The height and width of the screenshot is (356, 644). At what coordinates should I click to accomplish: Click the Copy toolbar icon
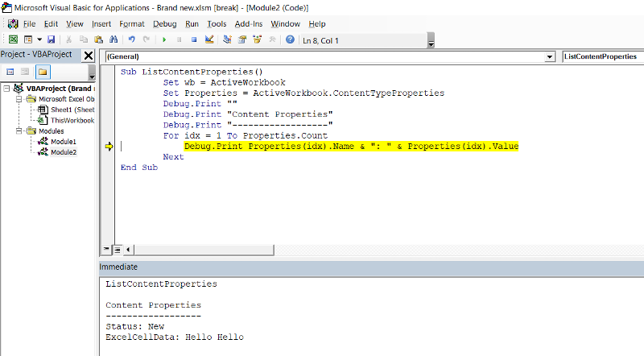[x=84, y=39]
